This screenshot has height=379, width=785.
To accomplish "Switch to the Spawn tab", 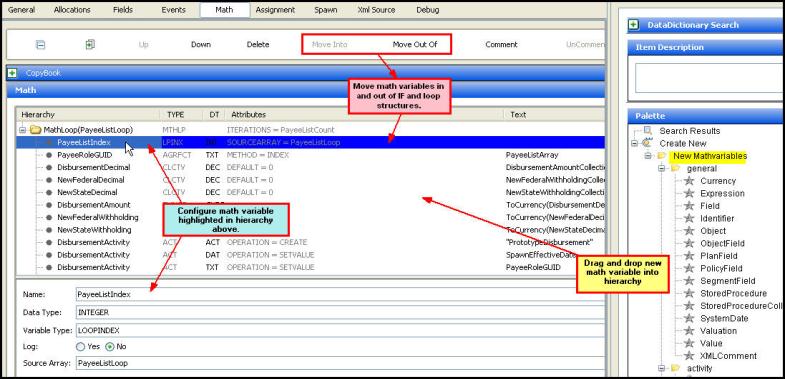I will (325, 10).
